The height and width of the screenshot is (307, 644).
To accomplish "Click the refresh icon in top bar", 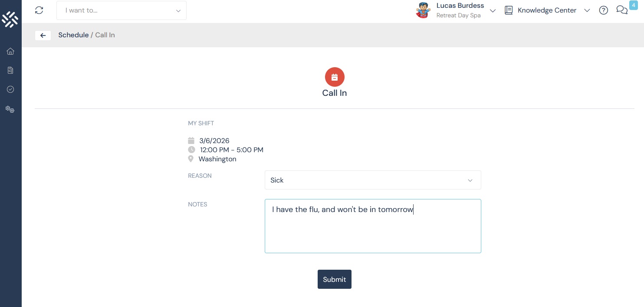I will point(39,10).
